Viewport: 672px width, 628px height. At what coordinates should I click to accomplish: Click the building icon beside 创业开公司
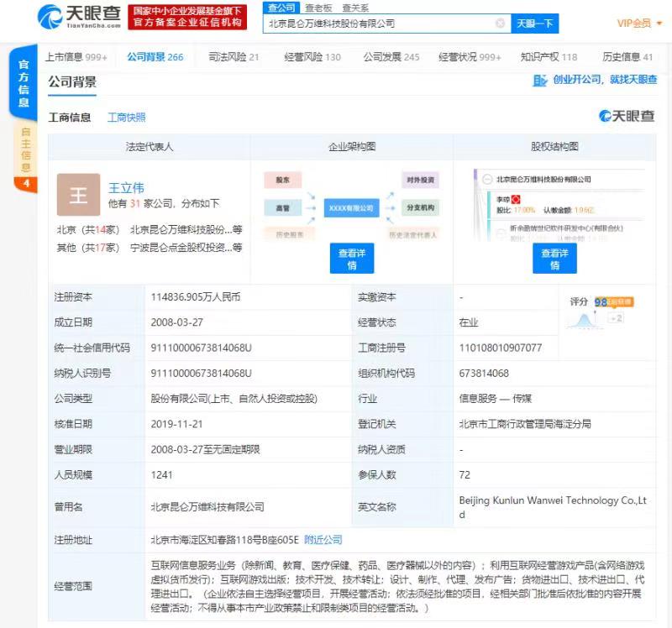tap(540, 80)
